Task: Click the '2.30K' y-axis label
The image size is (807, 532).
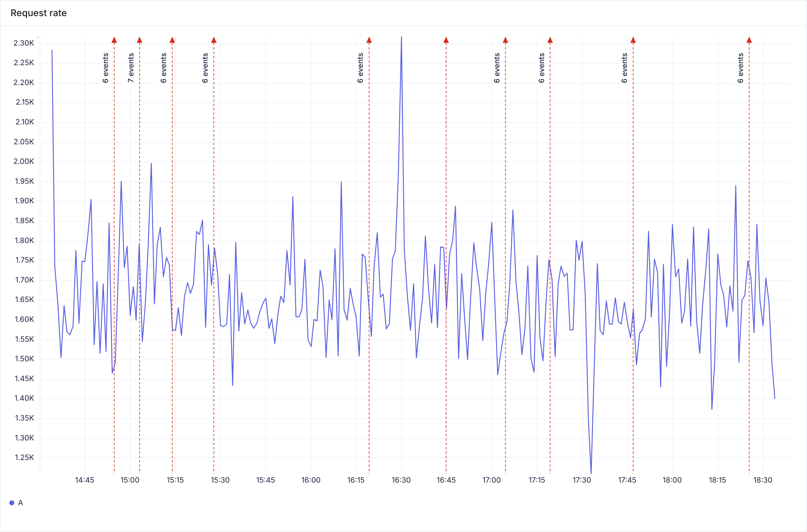Action: point(24,43)
